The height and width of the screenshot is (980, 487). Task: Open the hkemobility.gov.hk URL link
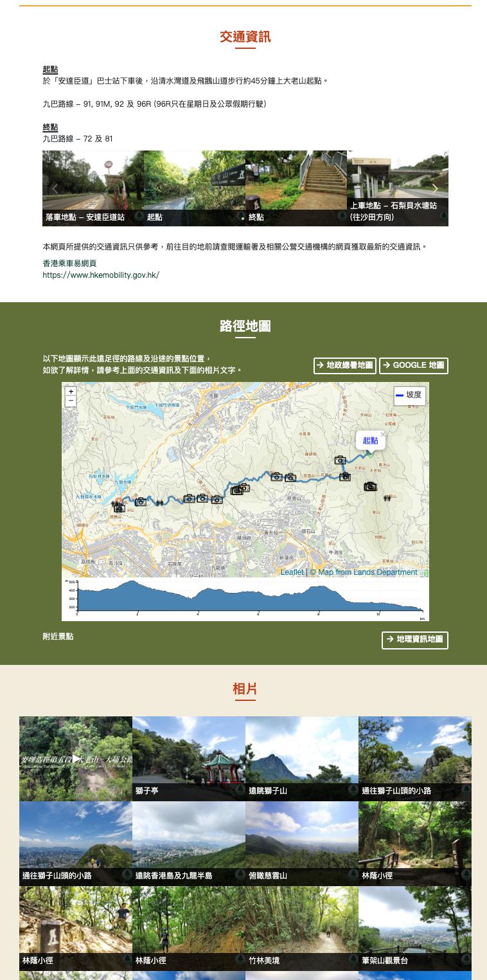pyautogui.click(x=101, y=275)
